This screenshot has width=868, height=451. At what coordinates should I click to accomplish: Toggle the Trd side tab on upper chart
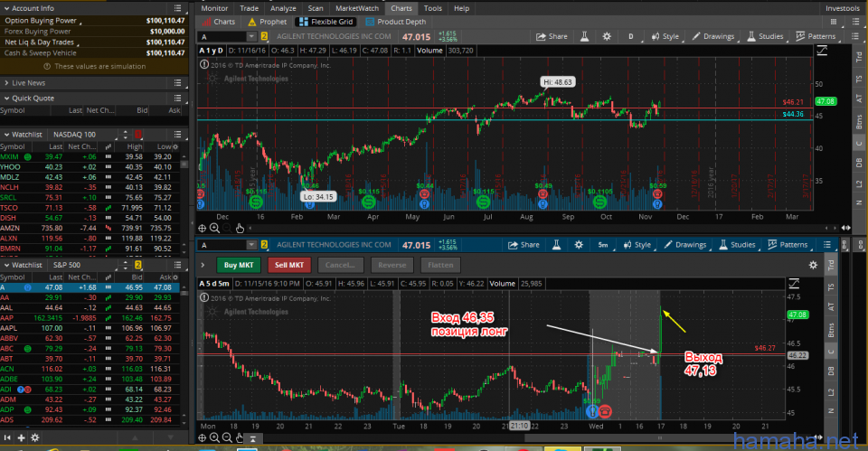coord(859,57)
